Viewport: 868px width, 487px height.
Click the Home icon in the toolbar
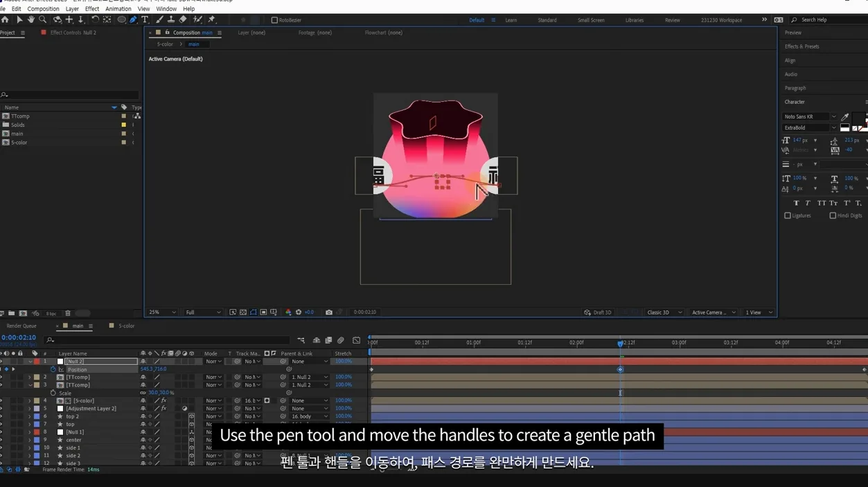coord(6,20)
